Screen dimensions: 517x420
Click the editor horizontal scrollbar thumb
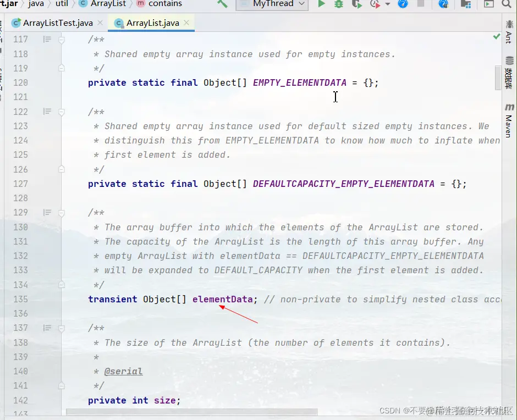pyautogui.click(x=192, y=412)
